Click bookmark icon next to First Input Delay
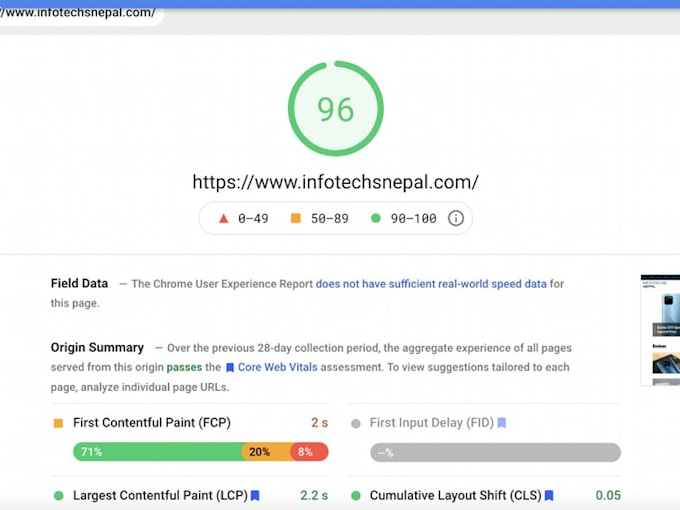680x510 pixels. pos(501,422)
